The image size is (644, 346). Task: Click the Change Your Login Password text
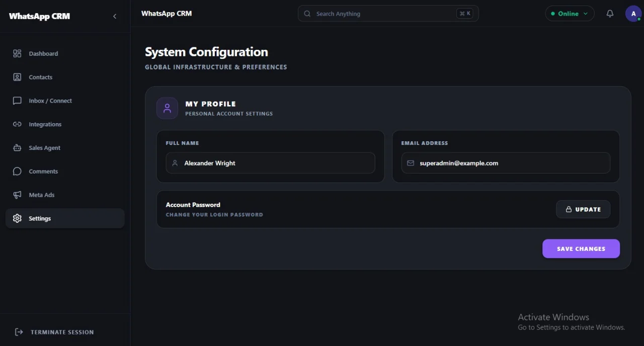click(x=214, y=215)
